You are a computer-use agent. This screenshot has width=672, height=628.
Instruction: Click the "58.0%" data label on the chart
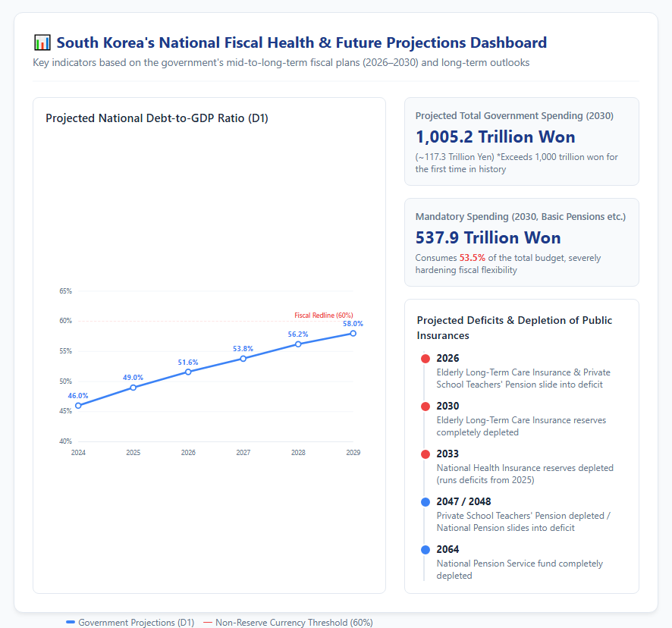tap(353, 324)
